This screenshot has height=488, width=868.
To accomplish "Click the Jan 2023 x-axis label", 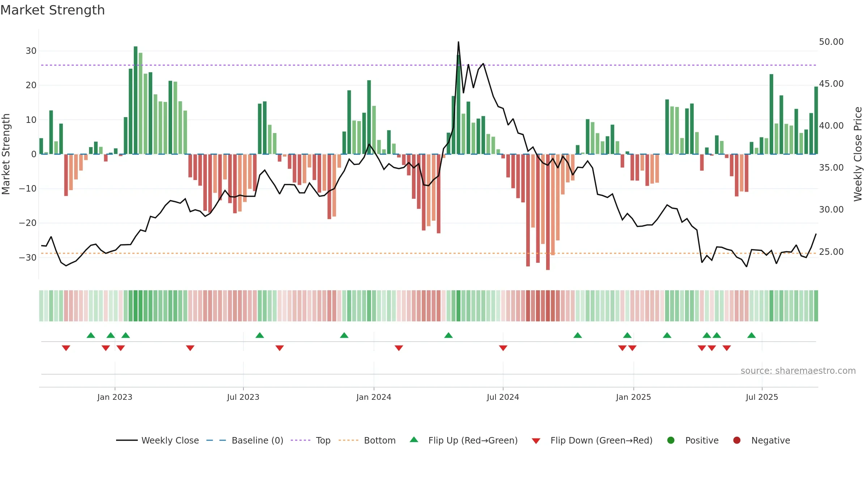I will click(x=115, y=397).
